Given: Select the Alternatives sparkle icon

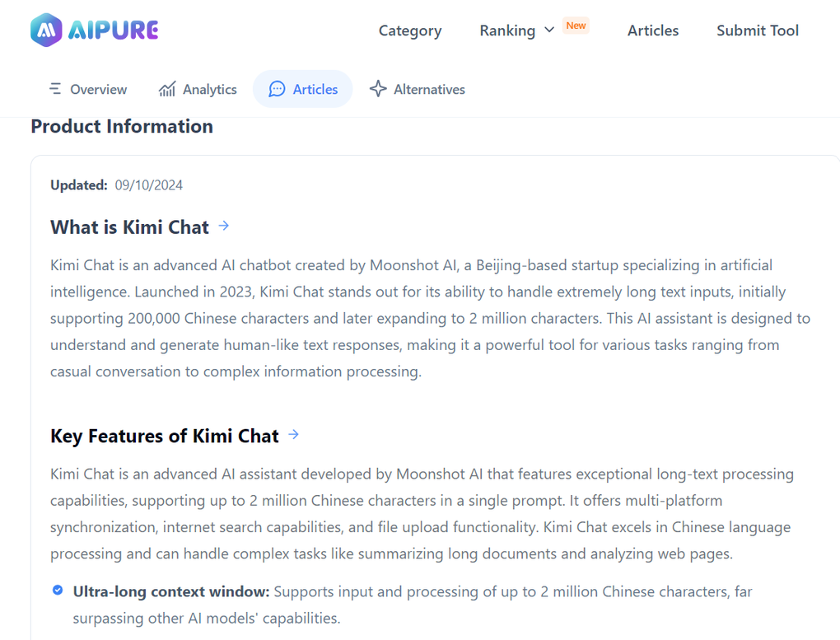Looking at the screenshot, I should (x=377, y=88).
